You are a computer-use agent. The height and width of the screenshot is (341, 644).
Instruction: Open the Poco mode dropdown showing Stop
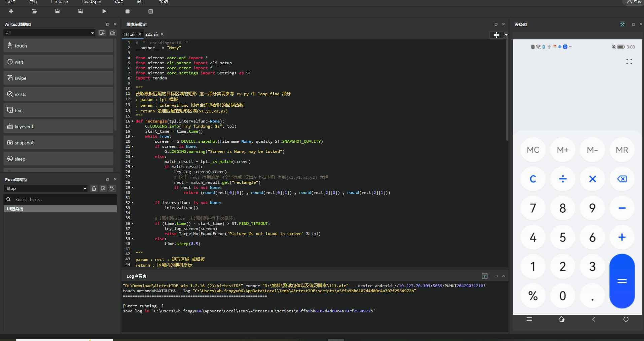(x=46, y=189)
